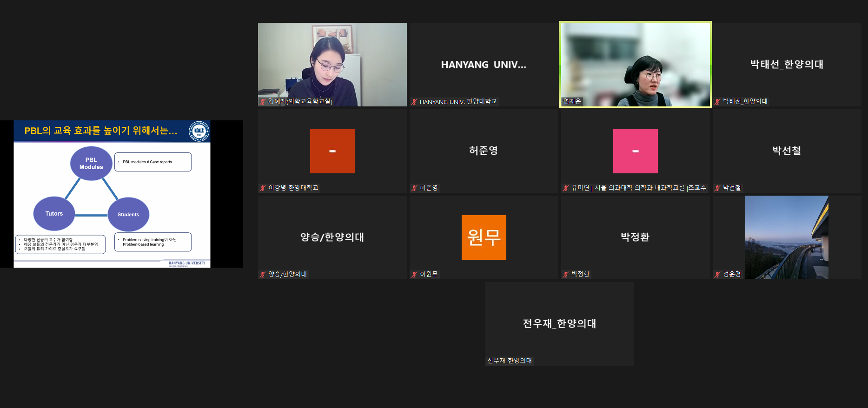This screenshot has width=868, height=408.
Task: Select 강예지's webcam video tile
Action: [332, 65]
